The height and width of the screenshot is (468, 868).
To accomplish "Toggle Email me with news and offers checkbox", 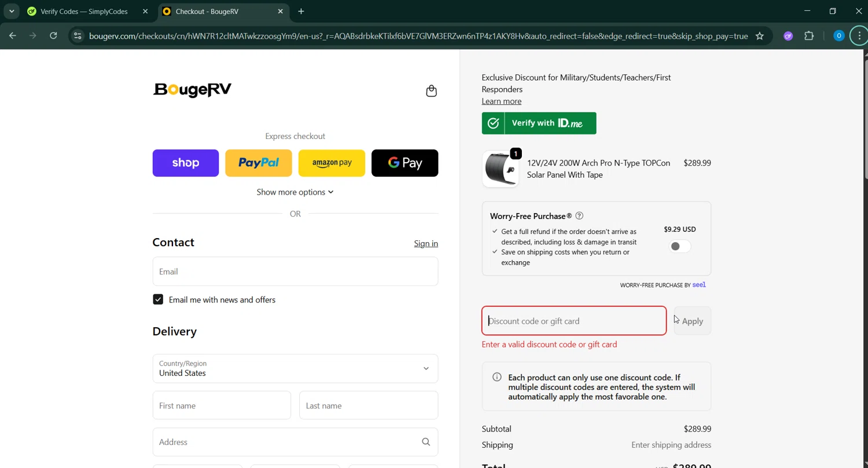I will [x=158, y=299].
